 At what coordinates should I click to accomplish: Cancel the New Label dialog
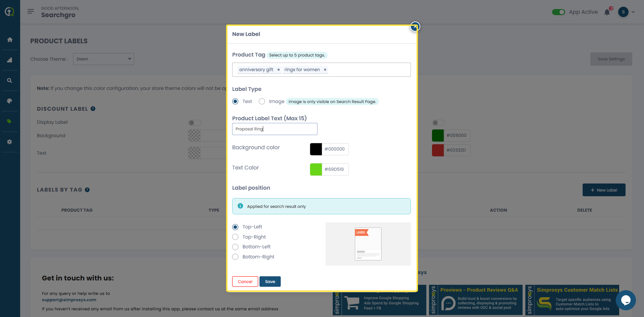click(245, 282)
